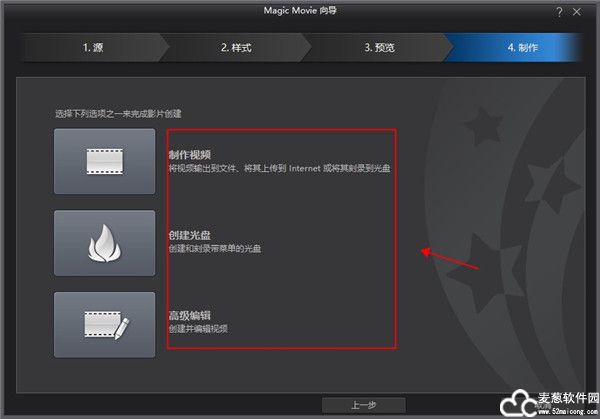Click the flame Create Disc icon button
The width and height of the screenshot is (600, 419).
[x=104, y=243]
